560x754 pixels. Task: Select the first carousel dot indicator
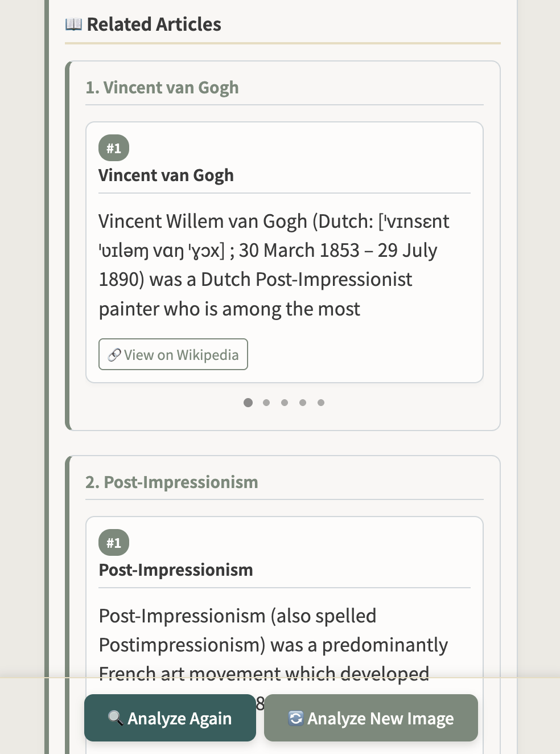point(248,403)
